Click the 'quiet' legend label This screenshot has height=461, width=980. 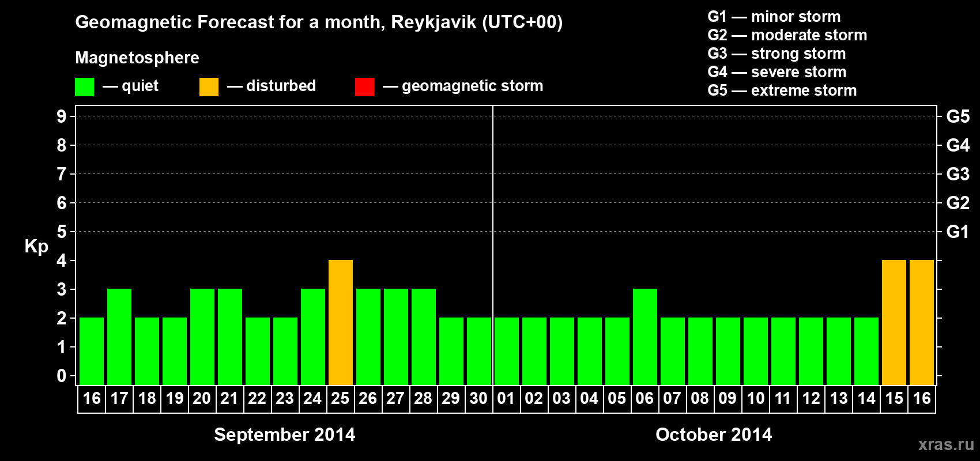click(x=140, y=86)
